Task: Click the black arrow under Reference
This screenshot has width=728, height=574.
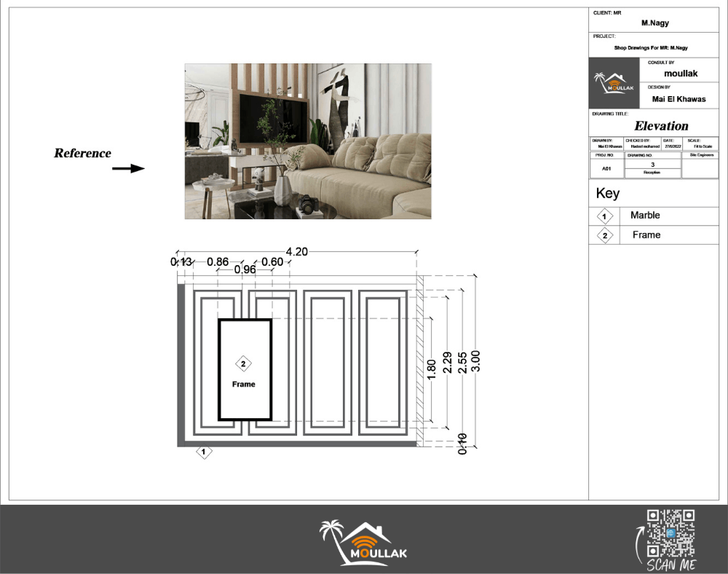Action: [x=128, y=169]
